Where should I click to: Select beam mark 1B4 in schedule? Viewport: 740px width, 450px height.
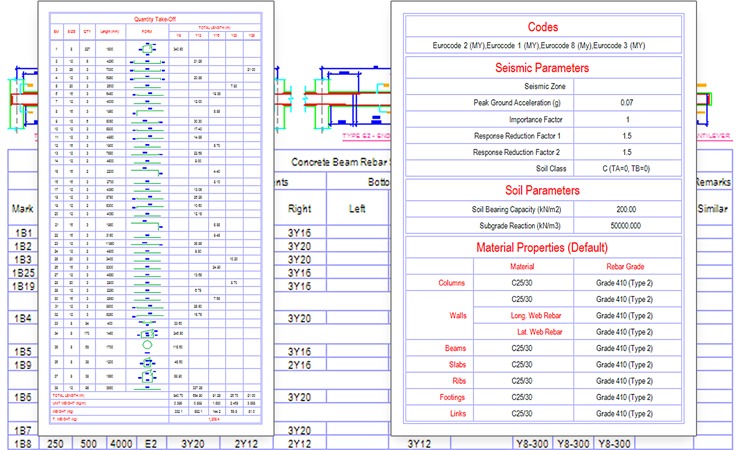[x=23, y=318]
